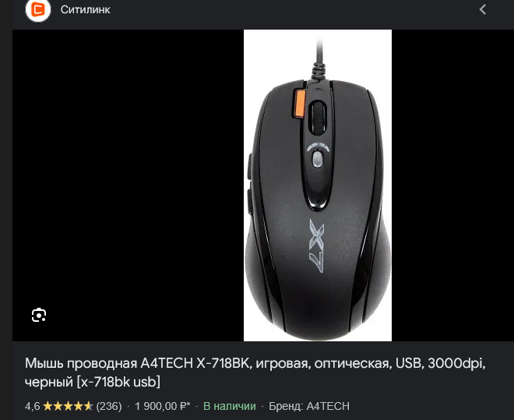Click the scroll wheel in the mouse photo

pos(317,118)
